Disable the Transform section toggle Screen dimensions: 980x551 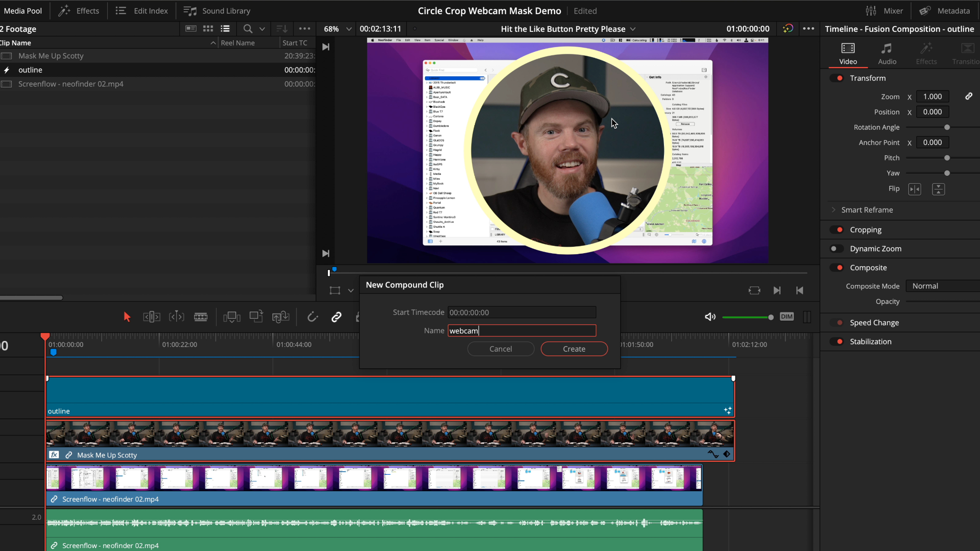click(836, 78)
